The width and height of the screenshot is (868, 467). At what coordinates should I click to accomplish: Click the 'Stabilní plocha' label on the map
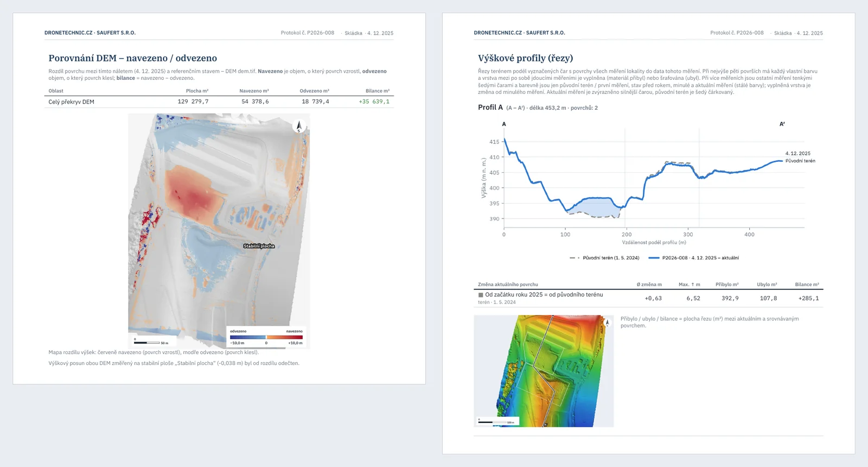[x=259, y=246]
